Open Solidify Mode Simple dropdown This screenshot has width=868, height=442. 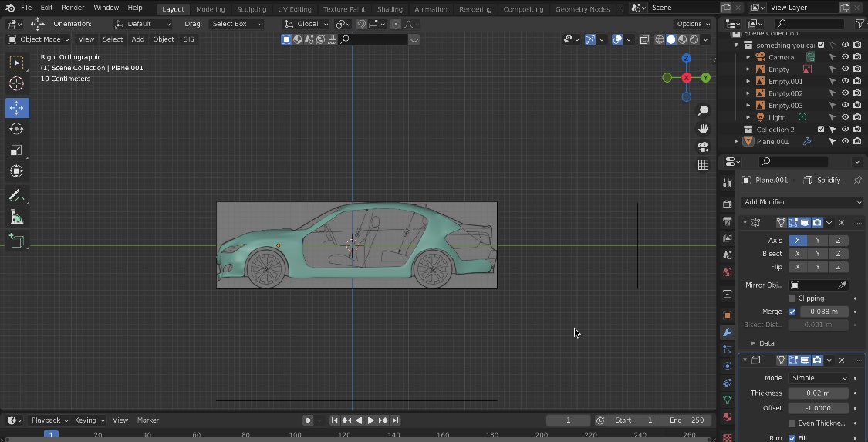(818, 378)
